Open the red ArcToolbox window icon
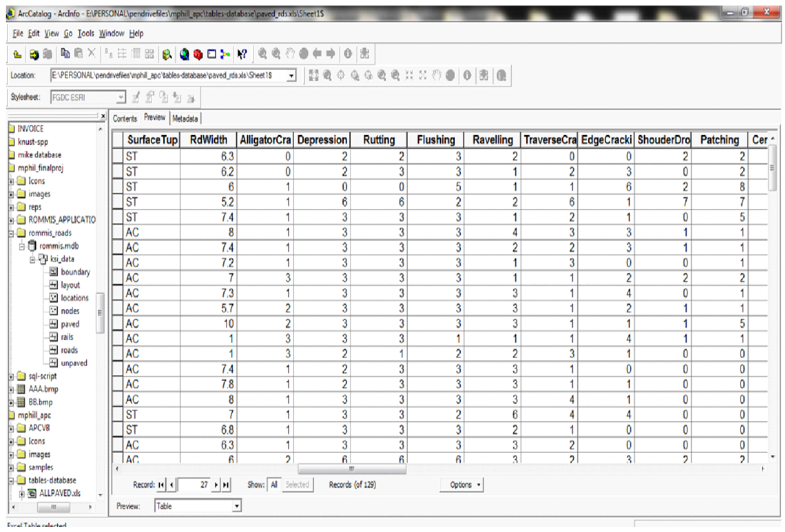Screen dimensions: 785x532 pyautogui.click(x=198, y=54)
